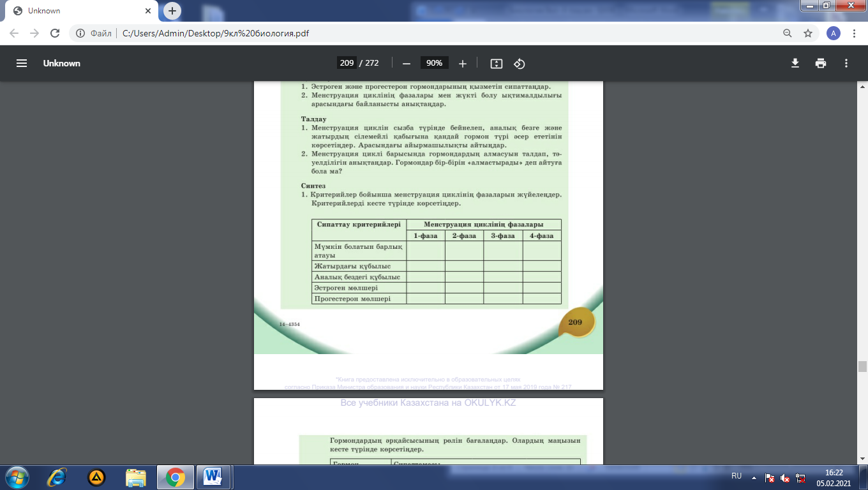Screen dimensions: 868x490
Task: Open the zoom magnifier in the address bar
Action: pos(789,33)
